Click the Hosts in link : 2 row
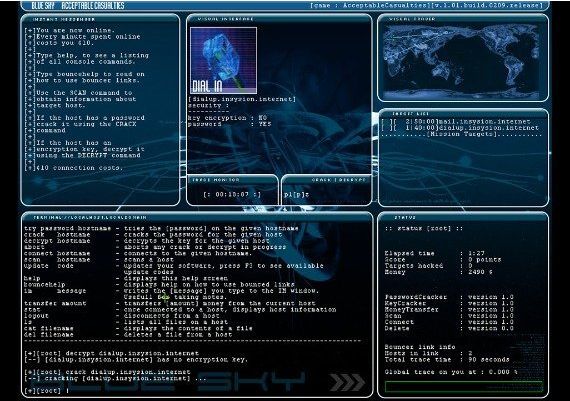570x401 pixels. click(429, 353)
